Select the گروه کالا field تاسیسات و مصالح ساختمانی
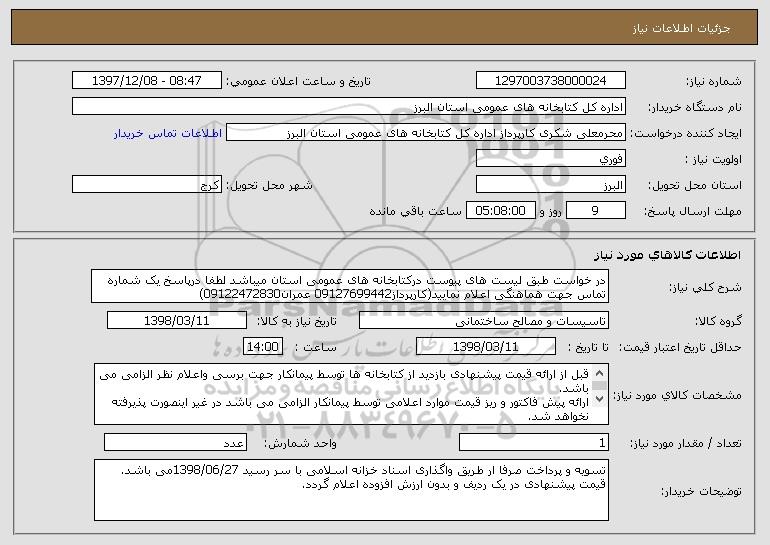Screen dimensions: 770x545 point(484,321)
